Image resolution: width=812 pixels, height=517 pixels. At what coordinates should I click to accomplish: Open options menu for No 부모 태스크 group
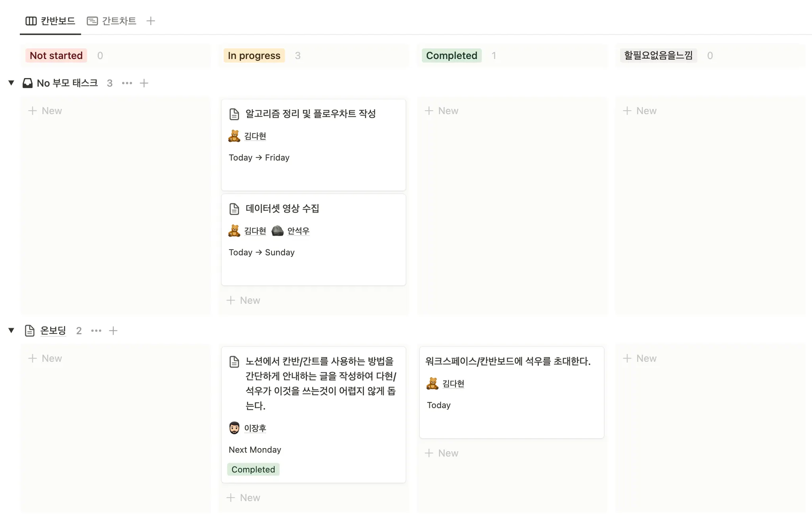(x=127, y=83)
